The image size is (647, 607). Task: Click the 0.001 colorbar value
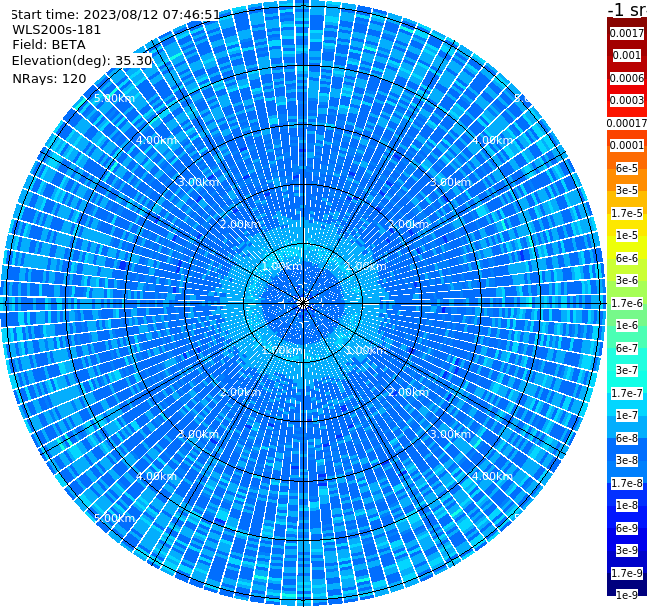(627, 55)
